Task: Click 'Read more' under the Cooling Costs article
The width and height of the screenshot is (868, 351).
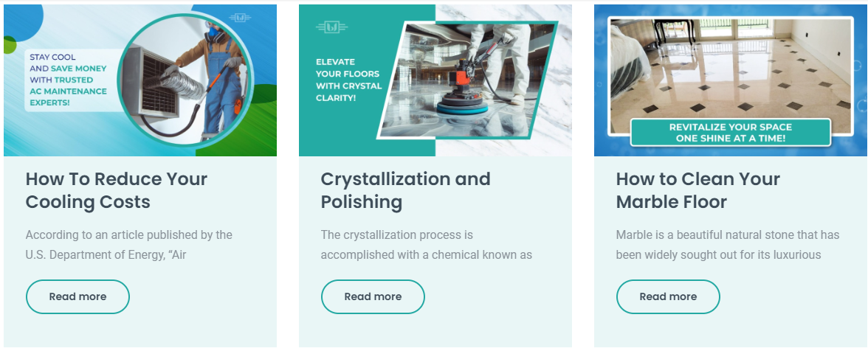Action: [x=77, y=296]
